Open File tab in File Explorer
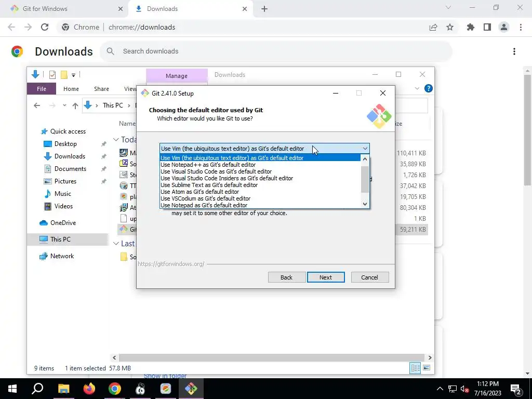532x399 pixels. coord(42,89)
